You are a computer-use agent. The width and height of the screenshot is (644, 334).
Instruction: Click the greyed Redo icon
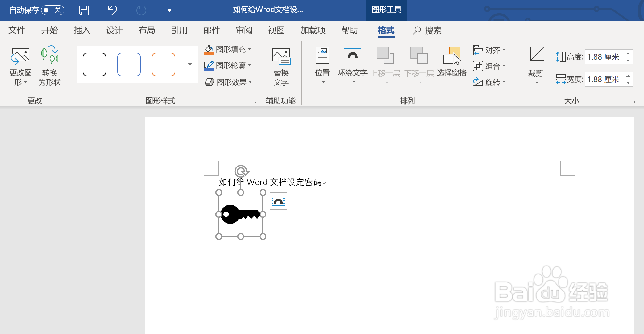pyautogui.click(x=141, y=10)
